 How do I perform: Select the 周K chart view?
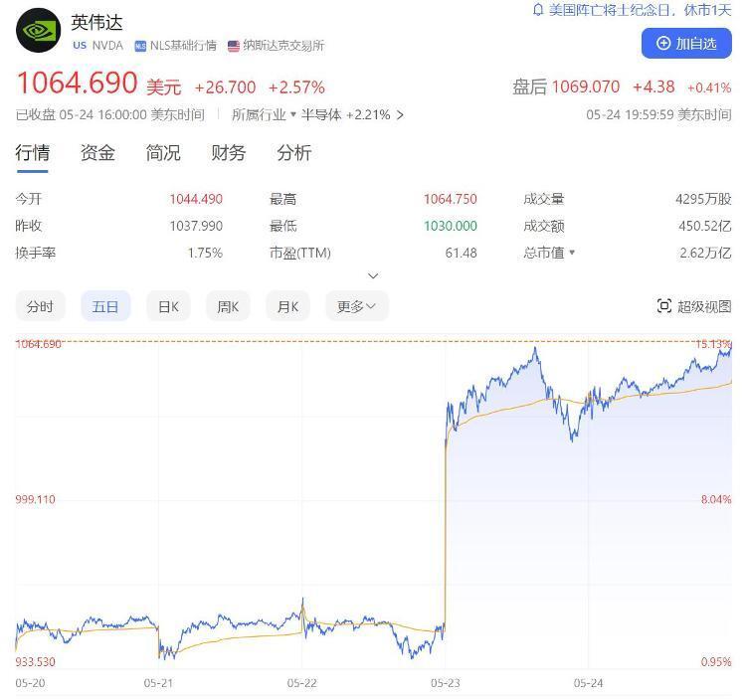tap(228, 306)
